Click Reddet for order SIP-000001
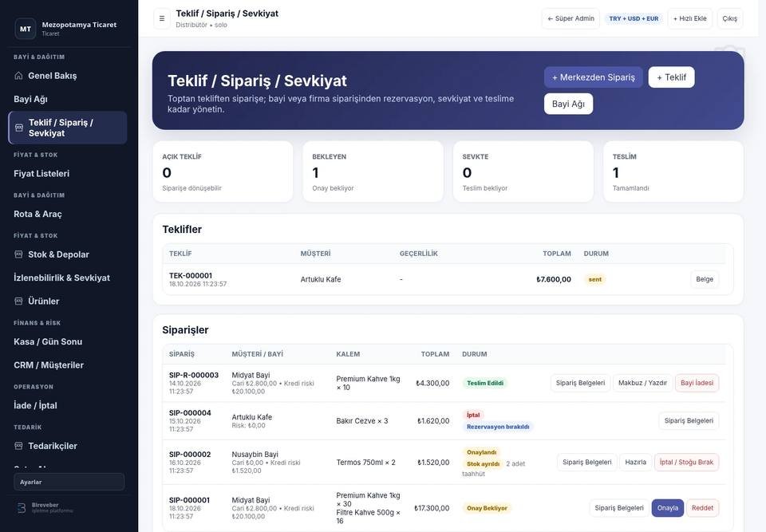The height and width of the screenshot is (532, 766). 702,508
